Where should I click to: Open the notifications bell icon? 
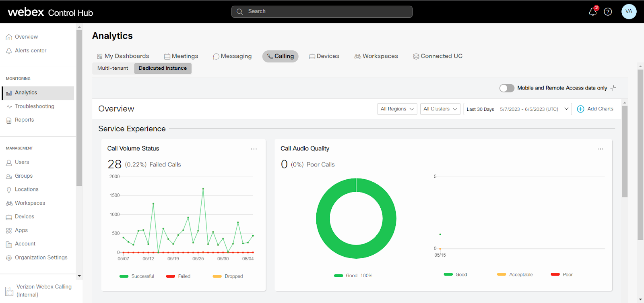point(592,12)
